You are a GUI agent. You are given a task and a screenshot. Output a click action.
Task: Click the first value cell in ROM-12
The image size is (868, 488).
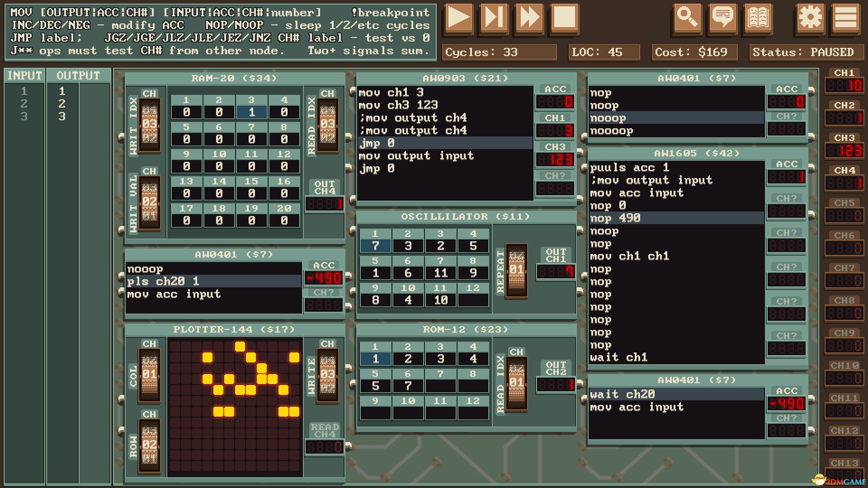point(375,358)
